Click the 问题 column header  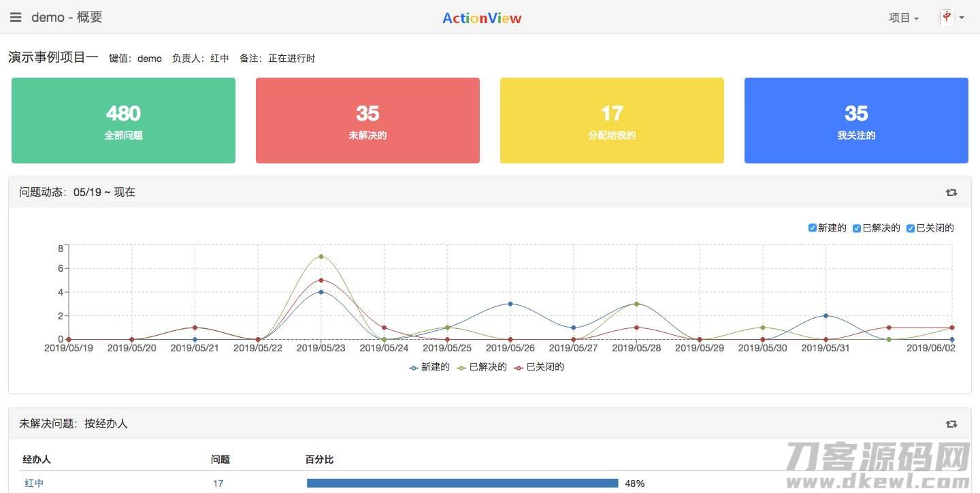click(220, 460)
